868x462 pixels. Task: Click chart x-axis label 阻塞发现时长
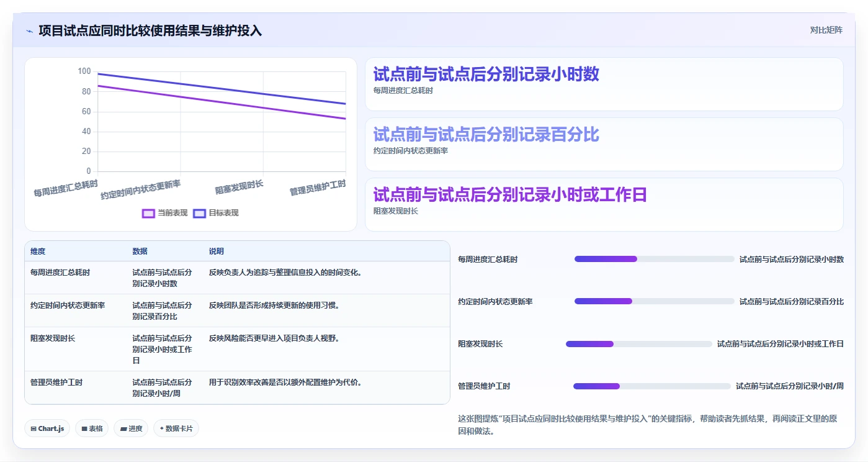[239, 186]
